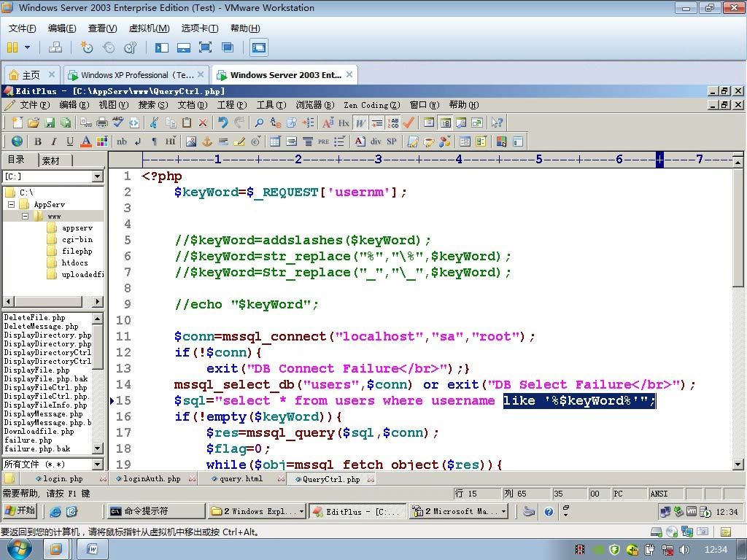The image size is (747, 560).
Task: Select the htdocs folder in the tree
Action: pyautogui.click(x=75, y=262)
